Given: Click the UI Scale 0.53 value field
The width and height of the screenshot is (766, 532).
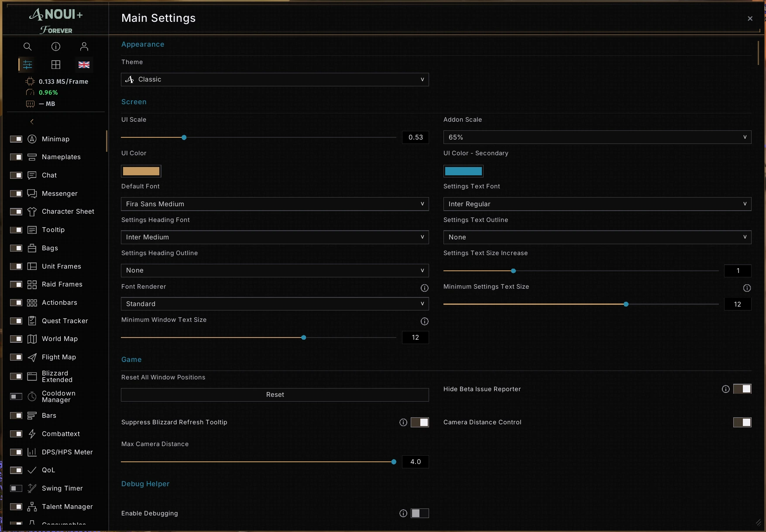Looking at the screenshot, I should click(x=416, y=137).
